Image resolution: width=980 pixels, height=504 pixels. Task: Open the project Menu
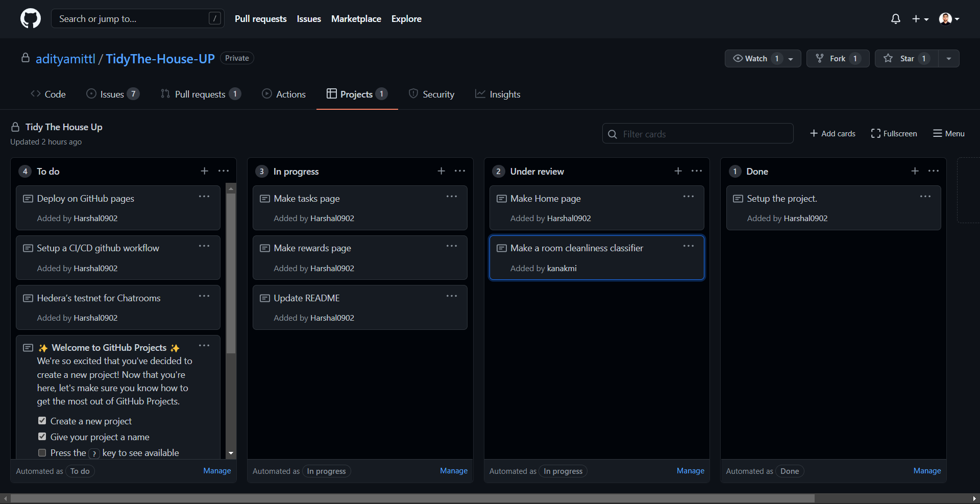pos(949,134)
